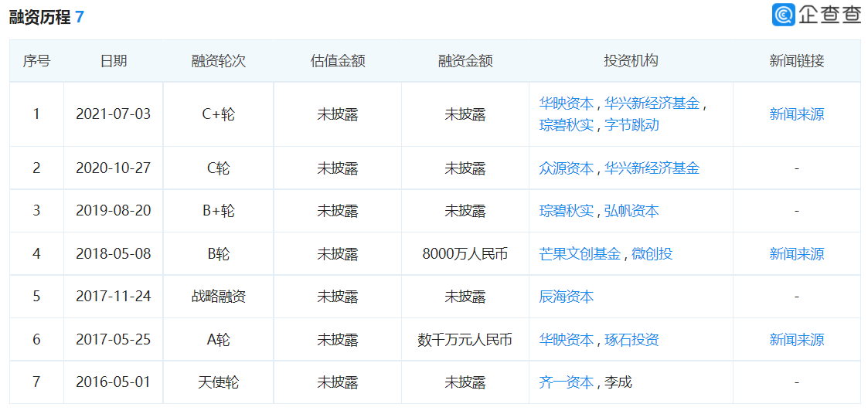The width and height of the screenshot is (868, 414).
Task: Open the 弘帆资本 investor link
Action: 631,211
